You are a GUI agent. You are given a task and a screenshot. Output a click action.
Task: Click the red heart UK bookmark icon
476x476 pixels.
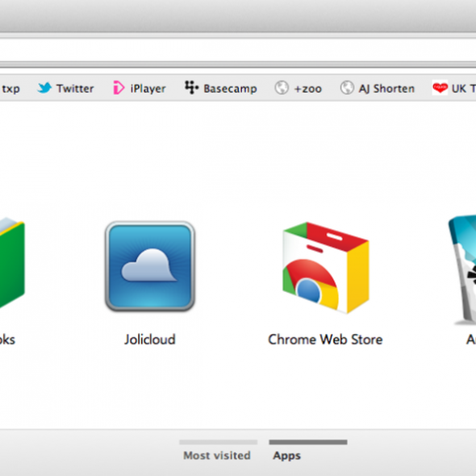tap(440, 88)
